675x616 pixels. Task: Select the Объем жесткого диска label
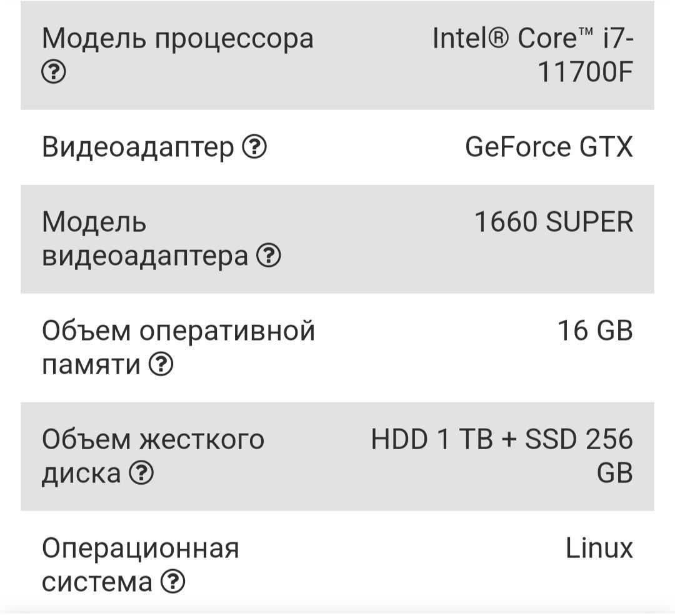point(153,457)
